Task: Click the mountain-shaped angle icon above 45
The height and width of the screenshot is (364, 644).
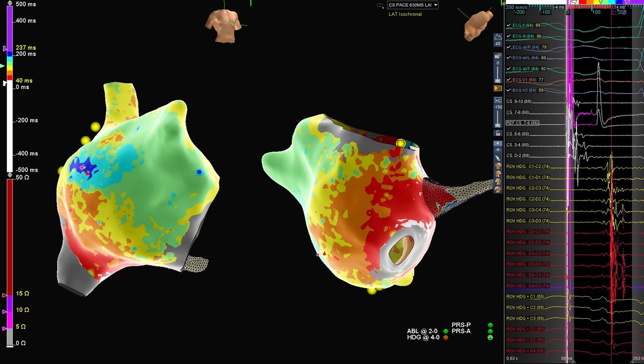Action: pyautogui.click(x=498, y=36)
